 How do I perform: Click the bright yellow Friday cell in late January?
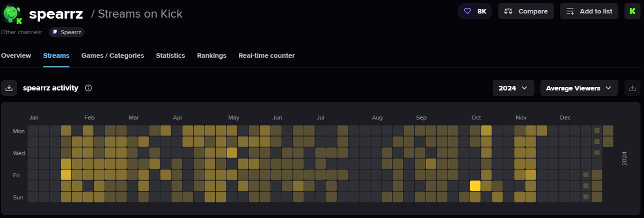pos(66,175)
